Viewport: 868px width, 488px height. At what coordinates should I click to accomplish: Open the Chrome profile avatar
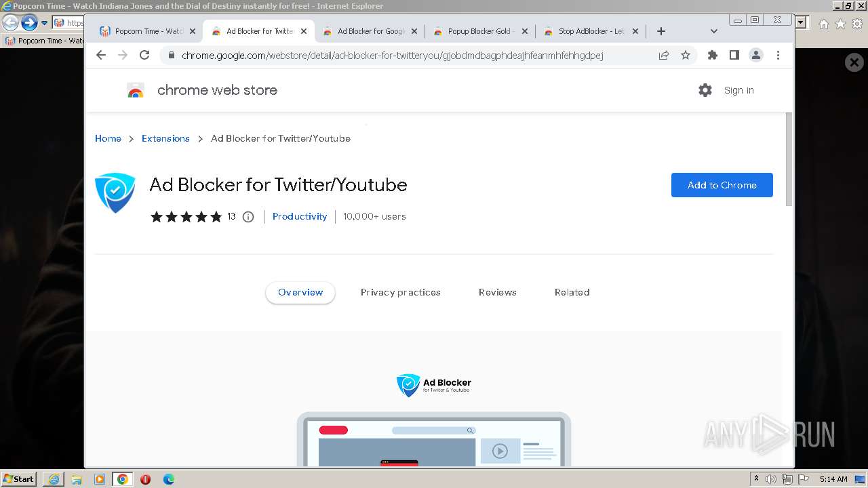(x=756, y=55)
